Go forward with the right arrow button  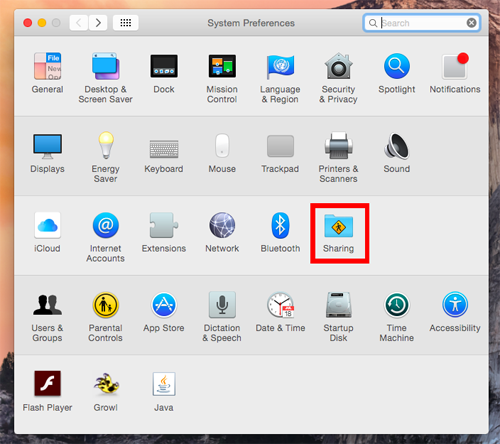coord(98,23)
